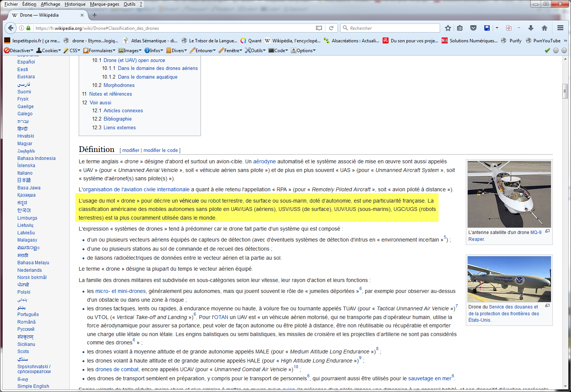Expand the Désactiver developer dropdown
This screenshot has width=571, height=392.
coord(19,51)
